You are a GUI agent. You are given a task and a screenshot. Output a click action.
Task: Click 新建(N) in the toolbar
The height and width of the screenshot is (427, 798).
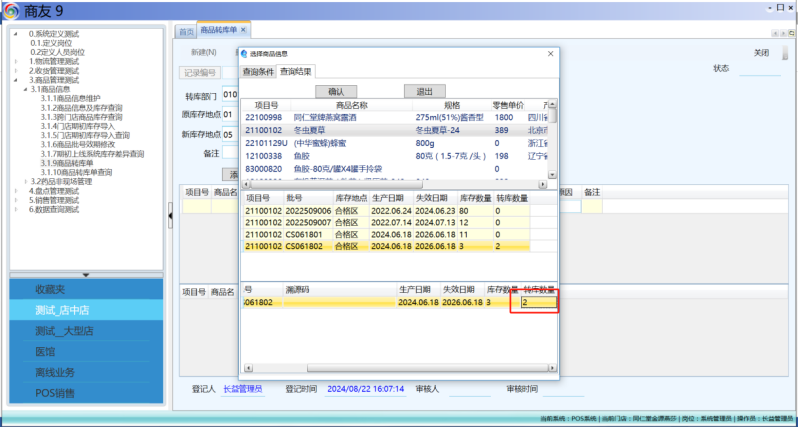click(x=204, y=52)
